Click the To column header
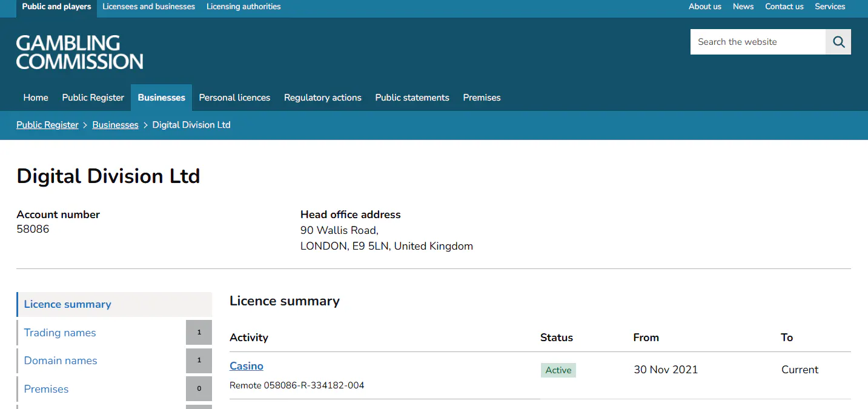 click(787, 338)
